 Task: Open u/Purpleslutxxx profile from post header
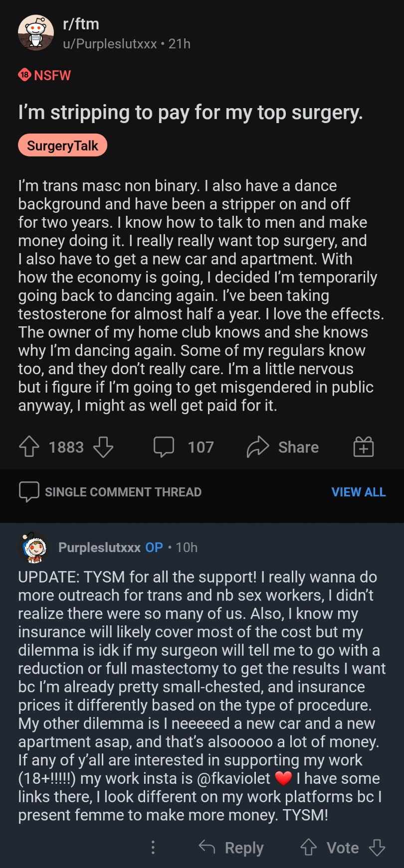pyautogui.click(x=110, y=44)
